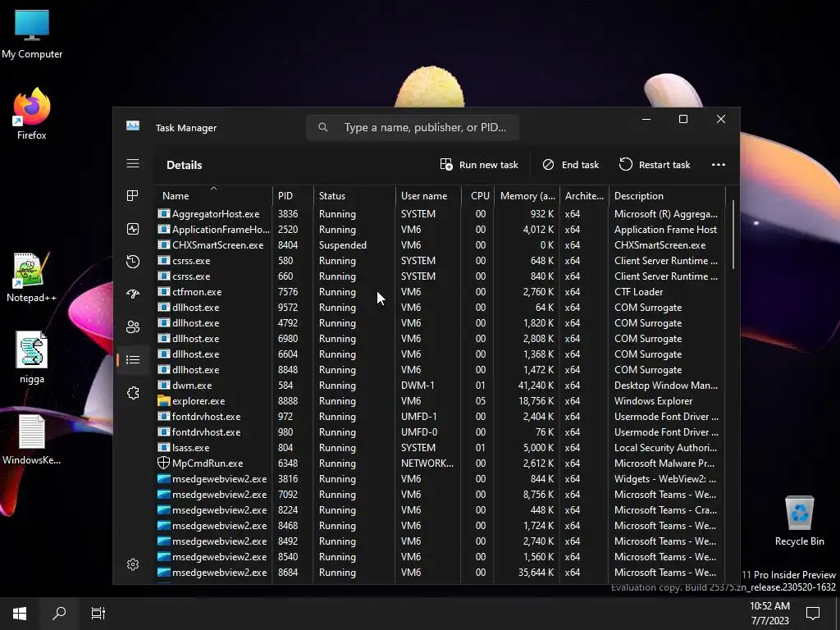
Task: Sort by the Architecture column header
Action: pos(584,195)
